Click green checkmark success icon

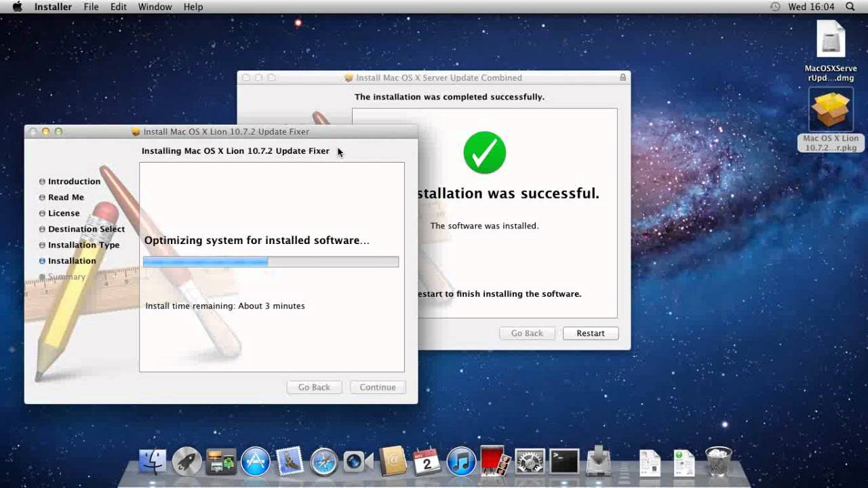(x=485, y=152)
